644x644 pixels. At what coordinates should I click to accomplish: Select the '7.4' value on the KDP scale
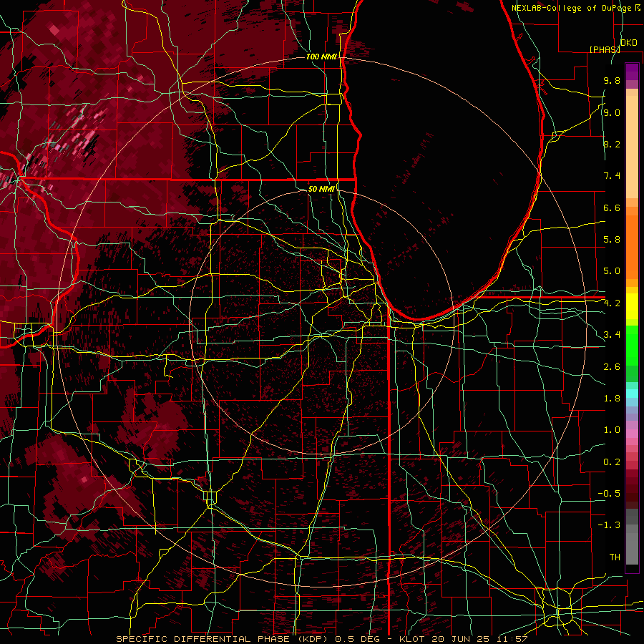pos(612,176)
